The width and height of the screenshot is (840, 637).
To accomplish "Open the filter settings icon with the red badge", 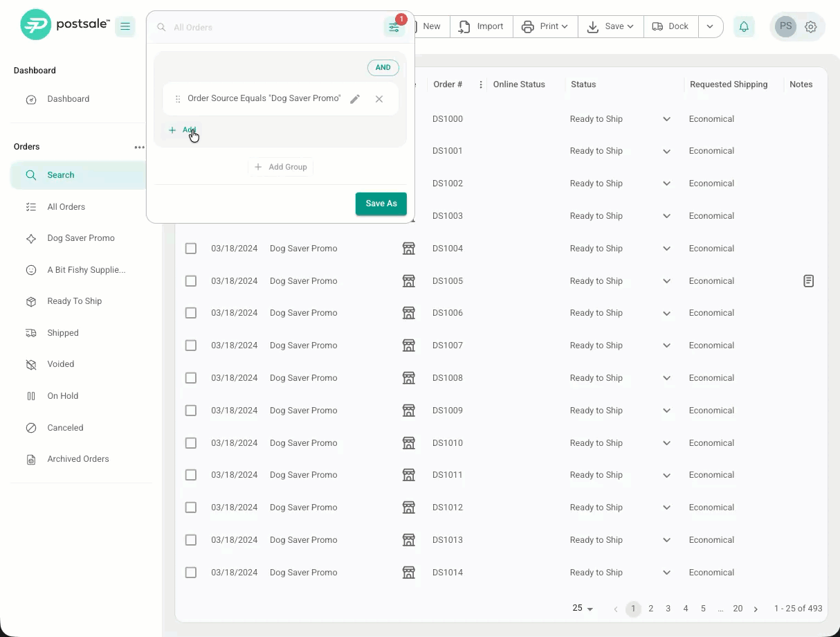I will click(394, 27).
